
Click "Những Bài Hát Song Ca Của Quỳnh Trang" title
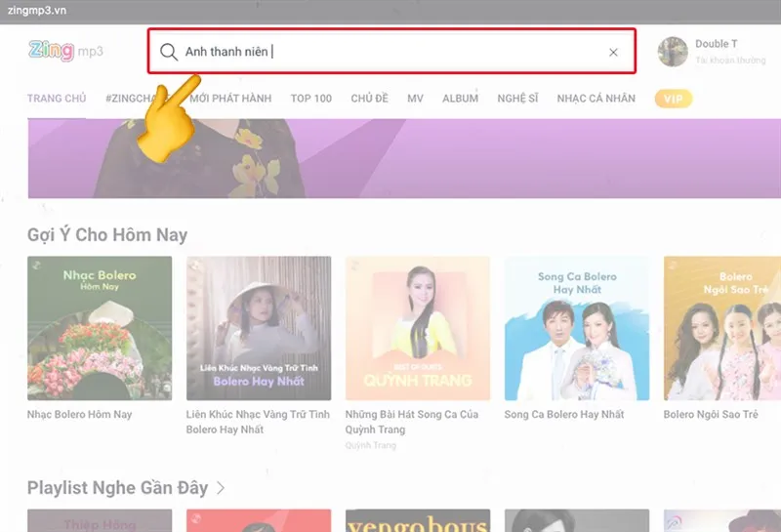pyautogui.click(x=411, y=422)
